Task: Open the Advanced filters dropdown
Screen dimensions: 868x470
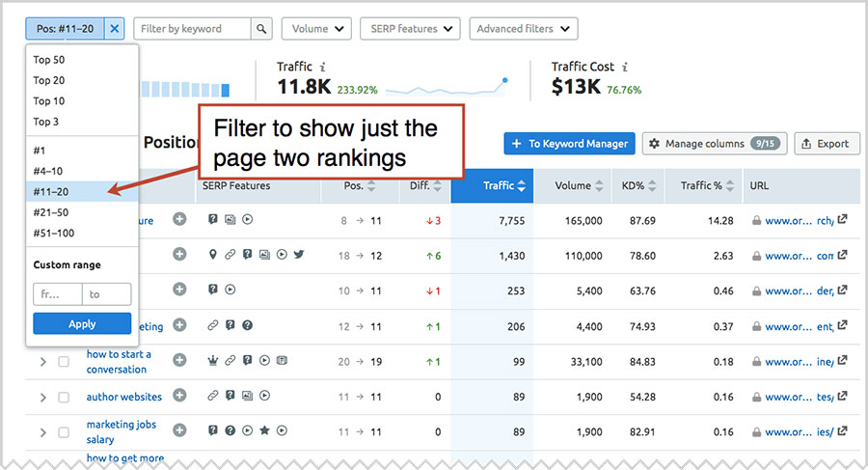Action: coord(524,29)
